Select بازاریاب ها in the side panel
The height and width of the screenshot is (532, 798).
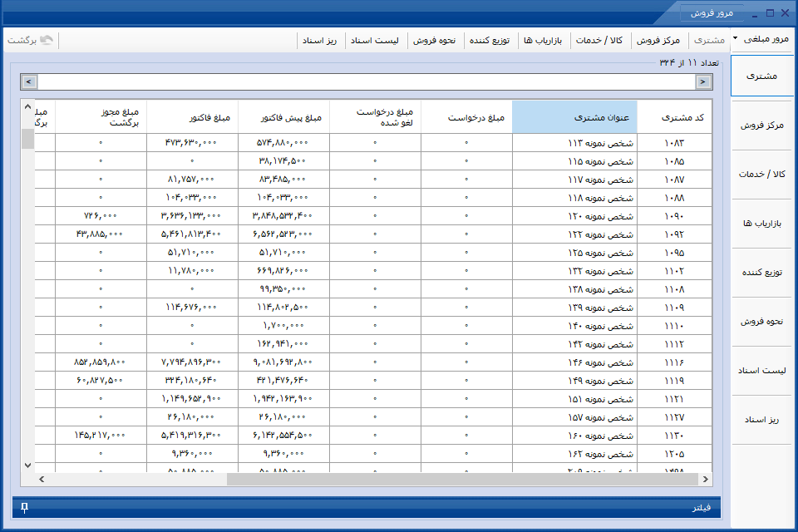coord(762,224)
